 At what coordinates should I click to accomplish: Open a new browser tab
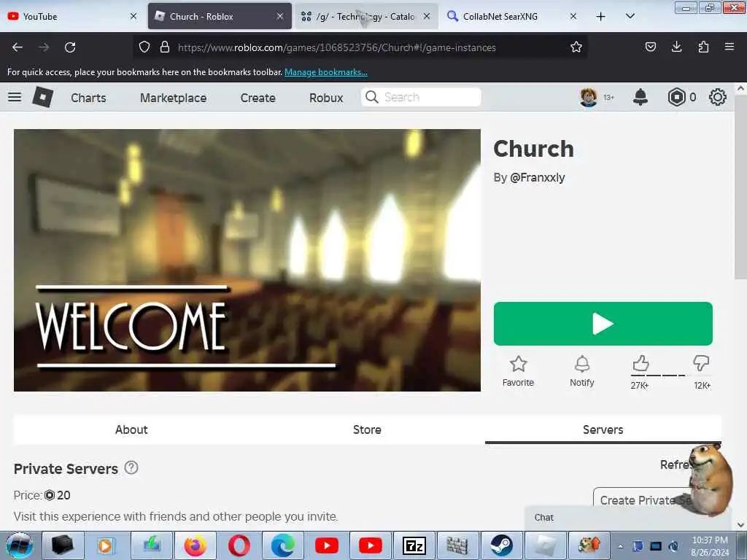point(601,16)
